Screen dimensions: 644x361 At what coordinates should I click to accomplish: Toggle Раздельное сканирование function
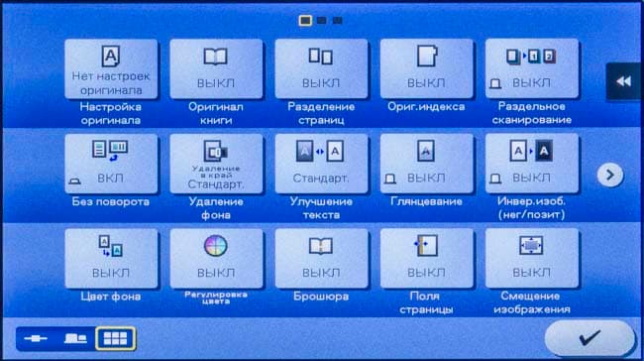[x=532, y=69]
